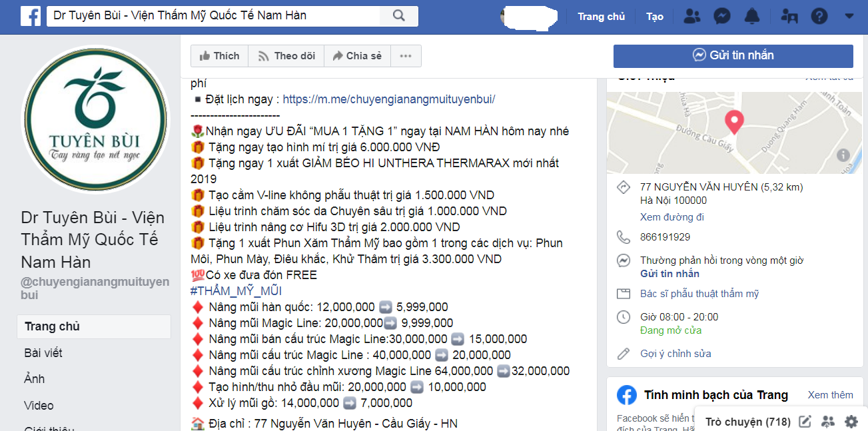Image resolution: width=868 pixels, height=431 pixels.
Task: Open the Messenger icon in top bar
Action: (723, 16)
